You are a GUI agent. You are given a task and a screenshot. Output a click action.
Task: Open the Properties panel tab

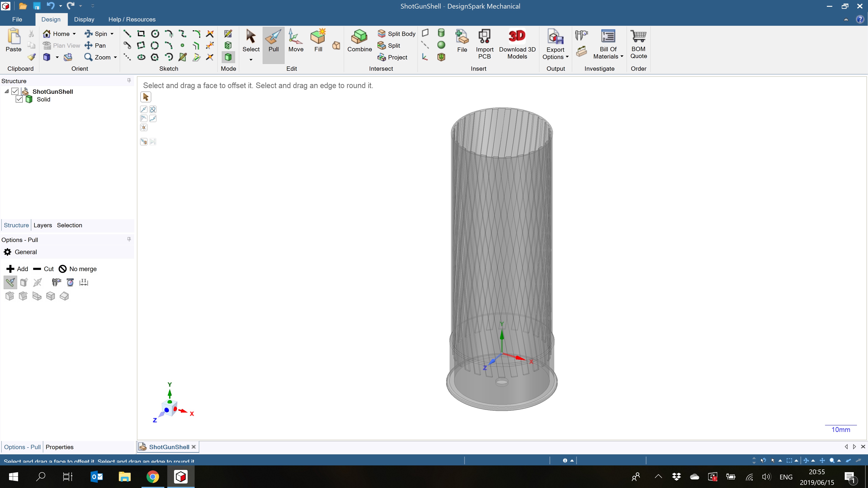click(x=59, y=447)
